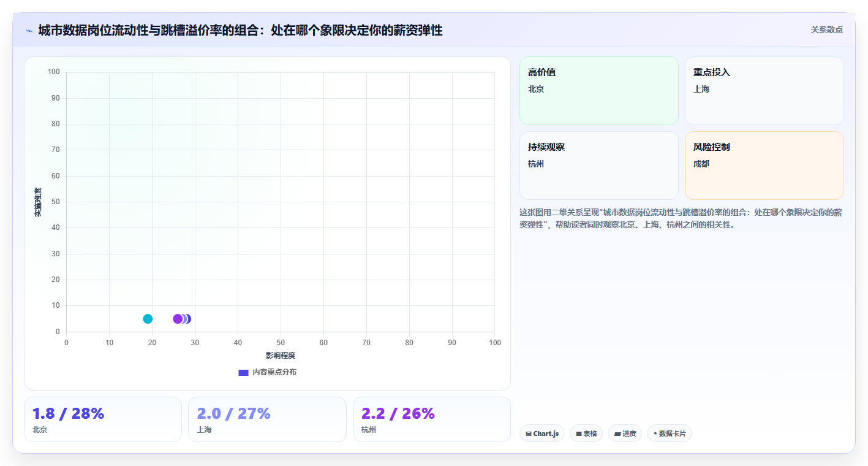Click the 实施难度 y-axis title
Image resolution: width=868 pixels, height=466 pixels.
coord(38,202)
